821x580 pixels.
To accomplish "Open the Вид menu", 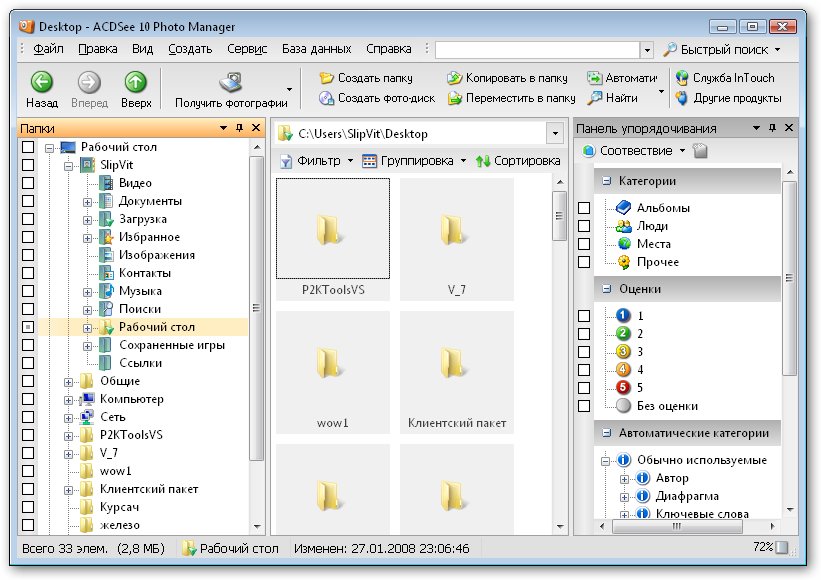I will pyautogui.click(x=142, y=49).
